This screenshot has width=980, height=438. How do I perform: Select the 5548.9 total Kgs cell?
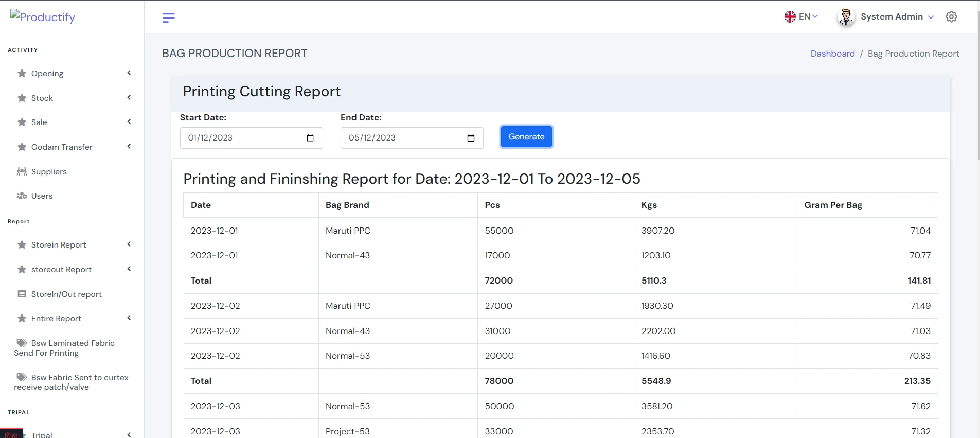click(x=716, y=381)
